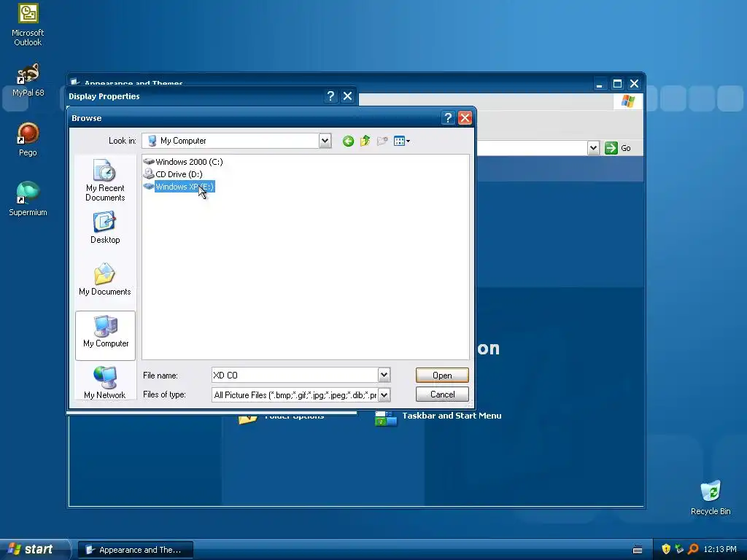Click the Back arrow in Browse toolbar
Screen dimensions: 747x560
pyautogui.click(x=348, y=141)
